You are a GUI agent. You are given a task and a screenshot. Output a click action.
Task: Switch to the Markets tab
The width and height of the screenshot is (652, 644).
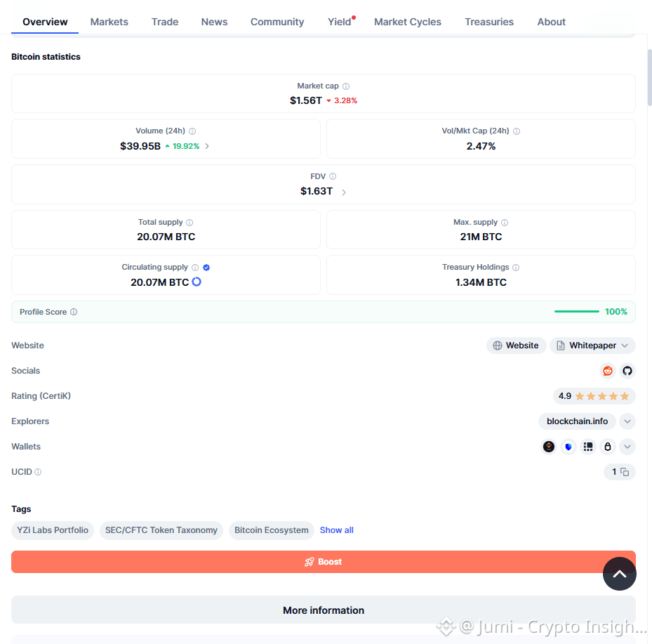click(x=109, y=22)
